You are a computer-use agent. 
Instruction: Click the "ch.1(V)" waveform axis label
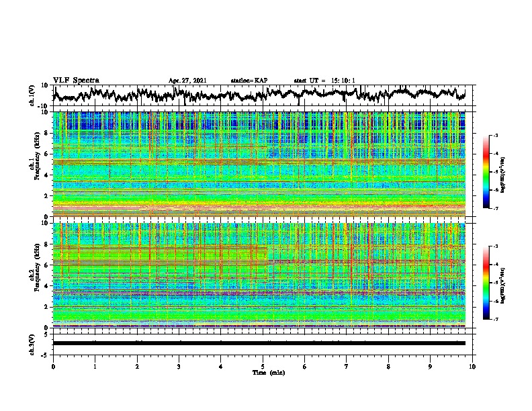click(x=32, y=95)
